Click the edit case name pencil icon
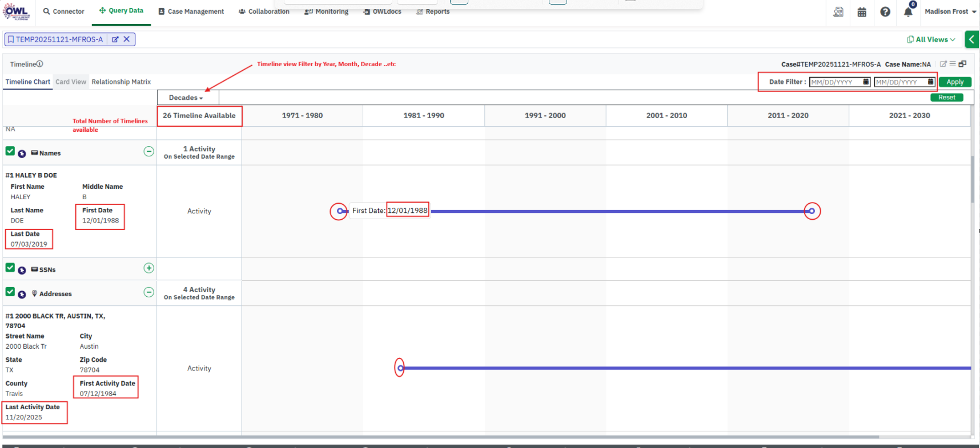 [943, 64]
